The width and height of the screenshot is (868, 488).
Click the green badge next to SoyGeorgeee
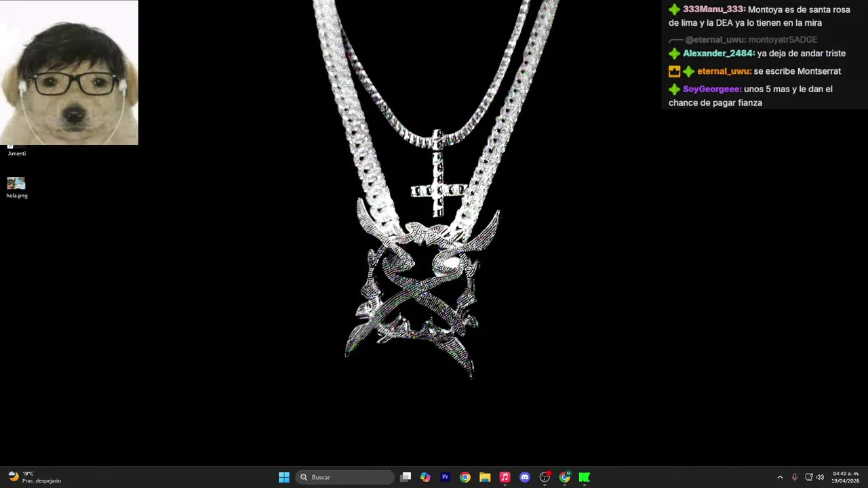[x=674, y=89]
